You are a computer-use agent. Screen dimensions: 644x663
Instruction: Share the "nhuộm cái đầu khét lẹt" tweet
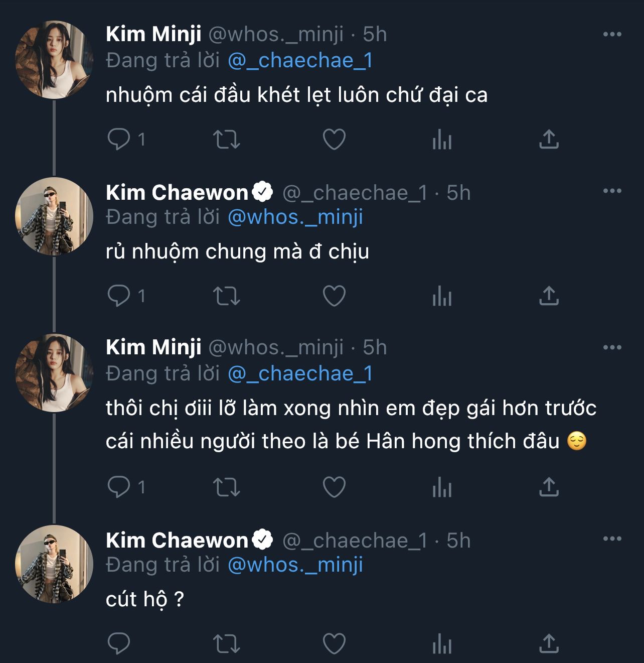coord(549,140)
